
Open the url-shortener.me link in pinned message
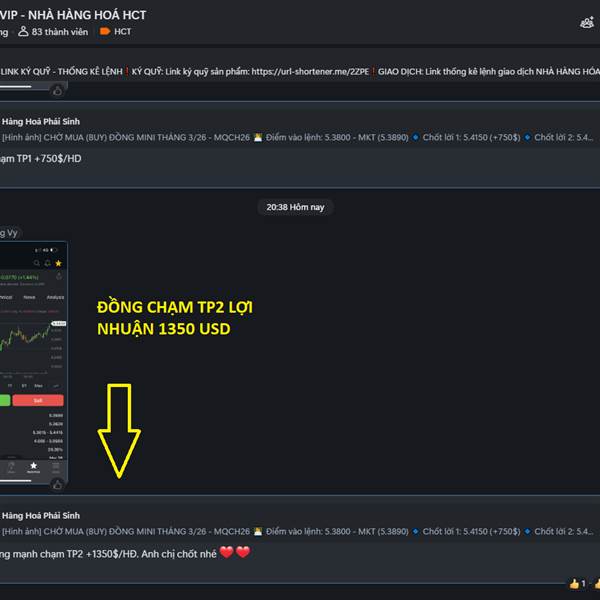click(310, 72)
